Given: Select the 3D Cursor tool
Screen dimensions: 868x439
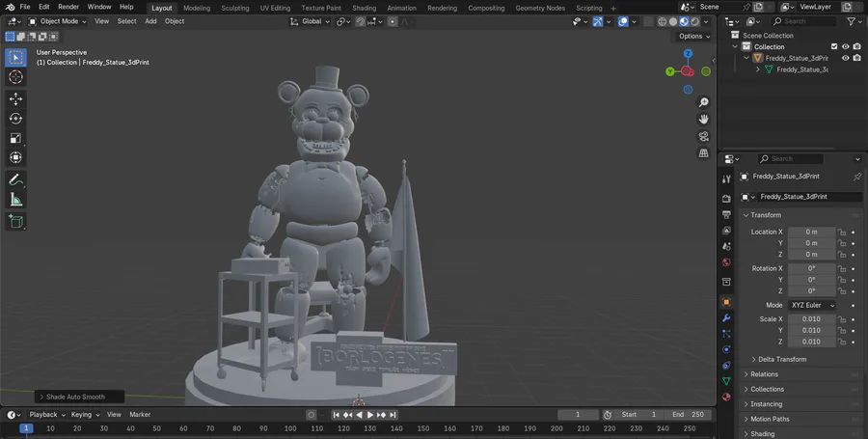Looking at the screenshot, I should [15, 77].
